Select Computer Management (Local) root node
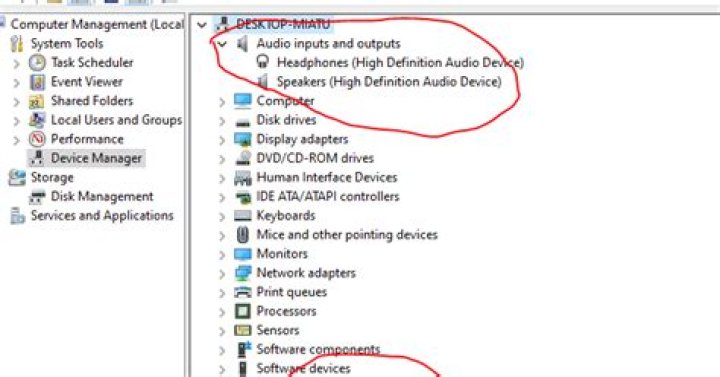720x377 pixels. tap(97, 24)
